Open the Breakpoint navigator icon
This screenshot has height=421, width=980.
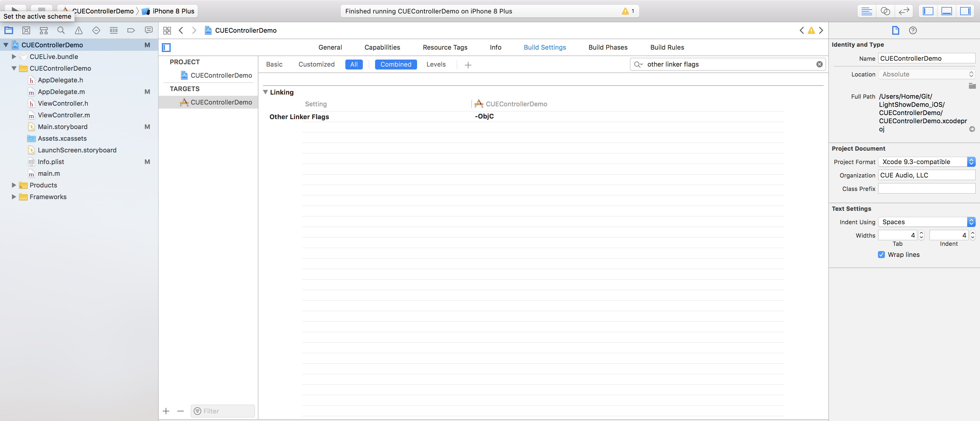pos(131,30)
